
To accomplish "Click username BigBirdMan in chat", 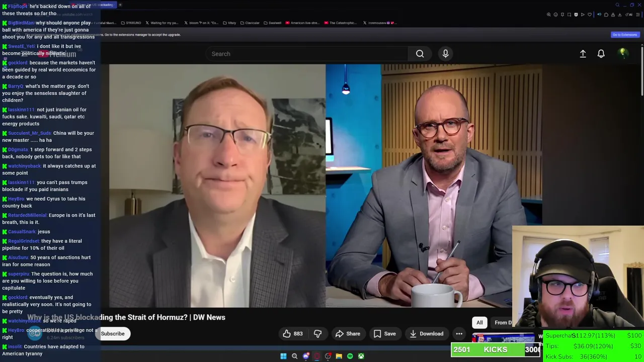I will (21, 23).
